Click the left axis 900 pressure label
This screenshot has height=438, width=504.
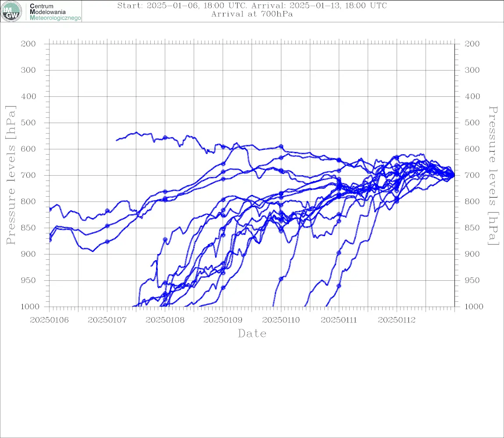coord(28,254)
